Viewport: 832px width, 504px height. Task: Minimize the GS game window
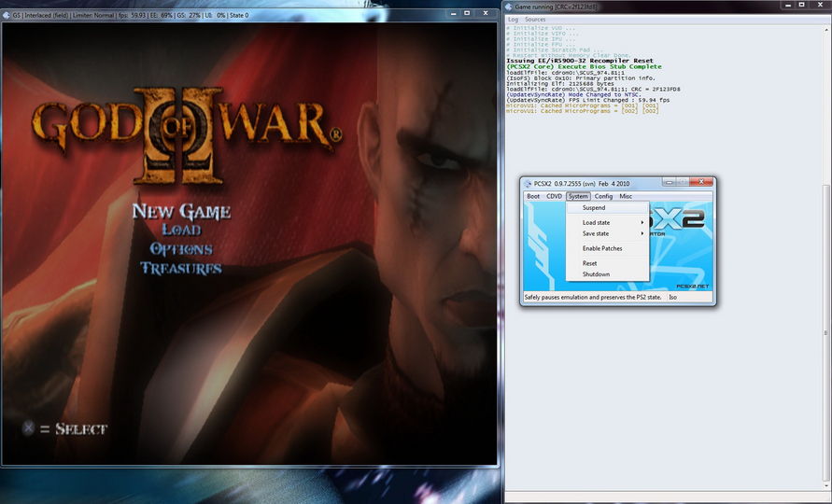click(453, 13)
